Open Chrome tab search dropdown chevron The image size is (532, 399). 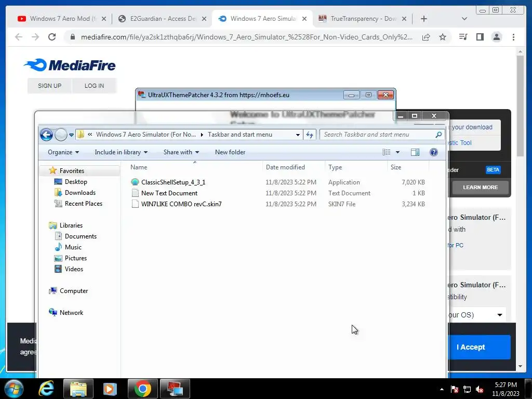point(464,19)
